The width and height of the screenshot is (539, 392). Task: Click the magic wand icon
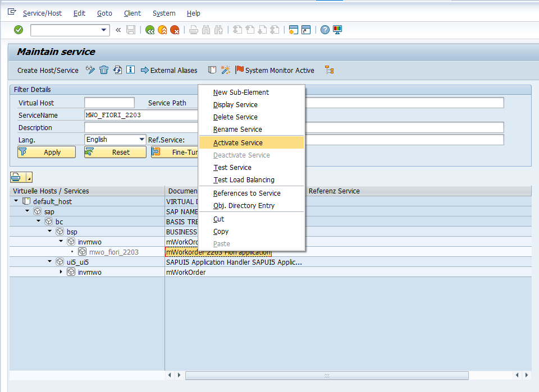226,70
